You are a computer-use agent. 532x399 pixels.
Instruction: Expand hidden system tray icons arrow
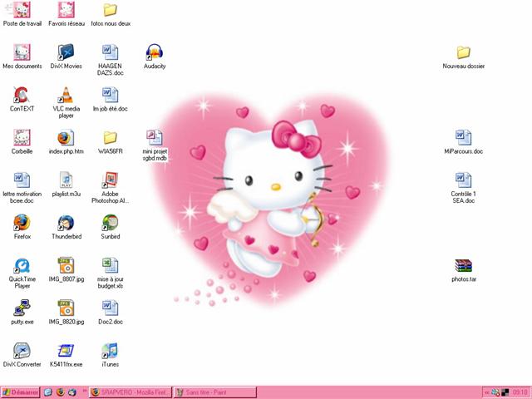[486, 392]
